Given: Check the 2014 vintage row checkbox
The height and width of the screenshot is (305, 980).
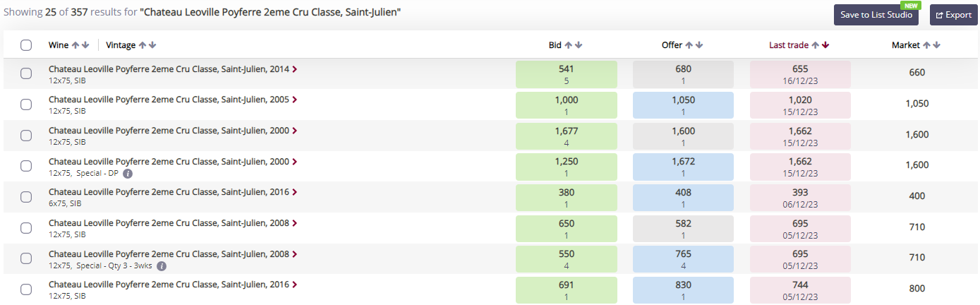Looking at the screenshot, I should click(26, 73).
